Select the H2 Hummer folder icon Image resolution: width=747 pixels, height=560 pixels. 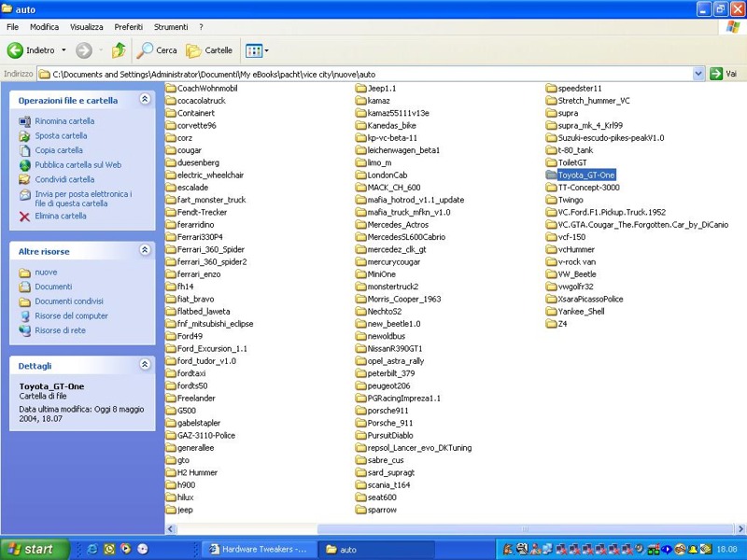(171, 472)
